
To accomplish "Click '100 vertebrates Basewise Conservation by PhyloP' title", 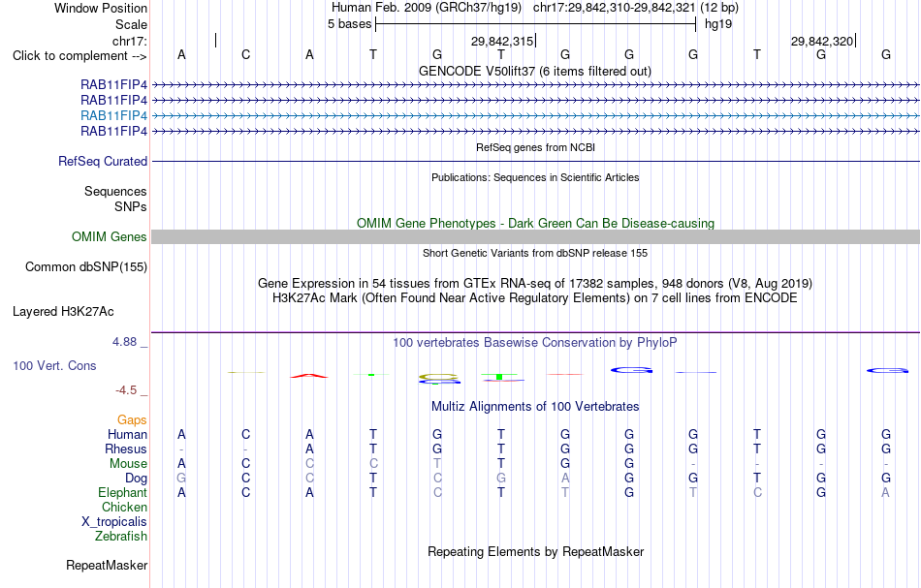I will pos(535,343).
